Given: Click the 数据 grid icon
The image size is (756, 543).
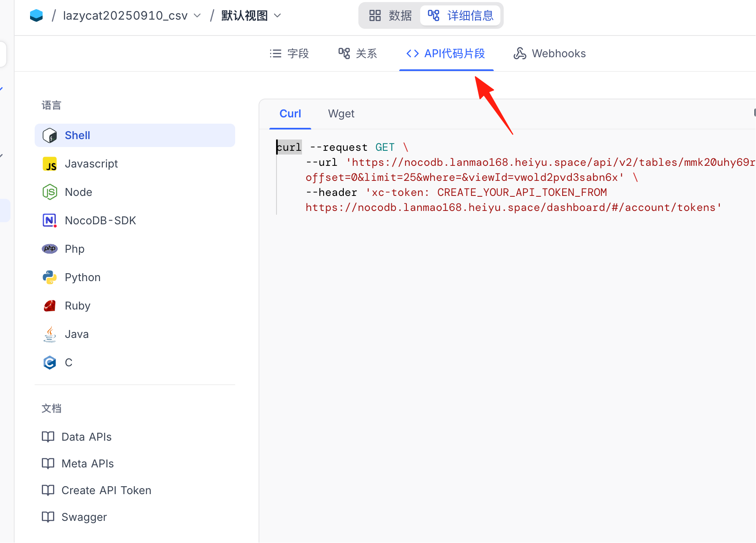Looking at the screenshot, I should [x=375, y=16].
